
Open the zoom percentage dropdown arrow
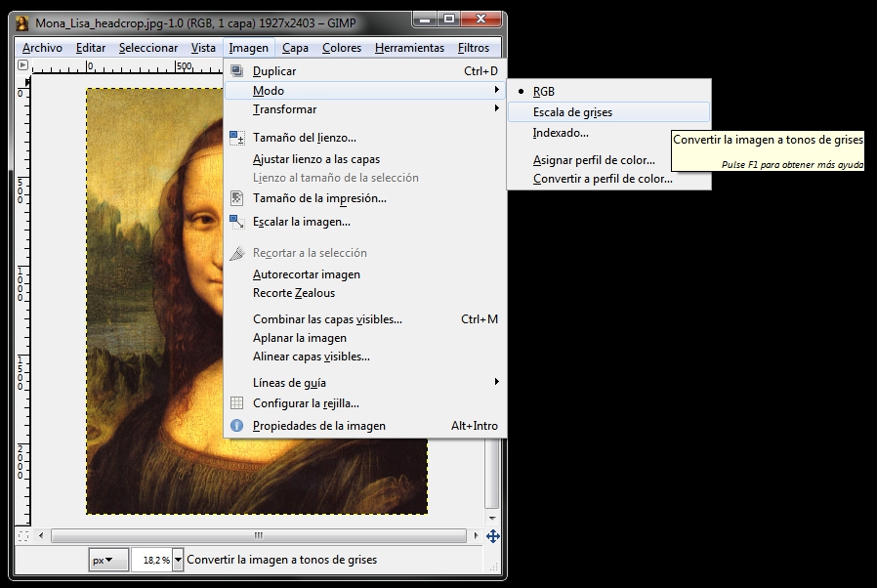point(178,560)
